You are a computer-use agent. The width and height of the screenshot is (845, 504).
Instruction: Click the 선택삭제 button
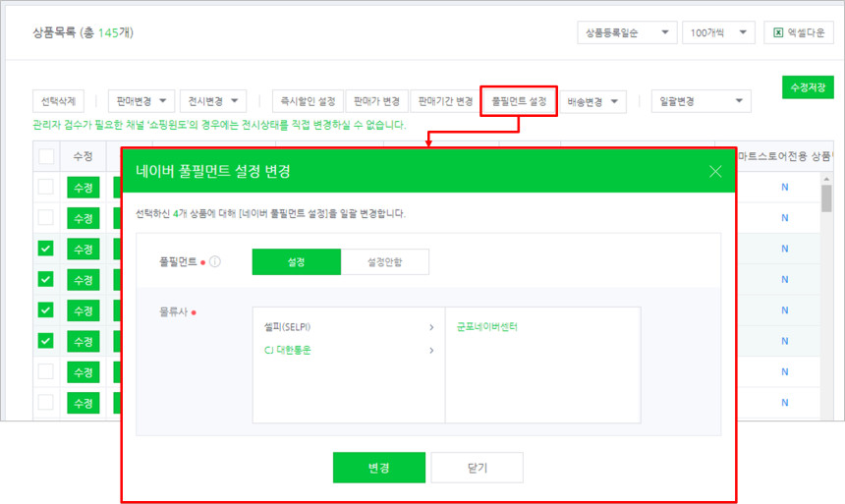coord(58,101)
